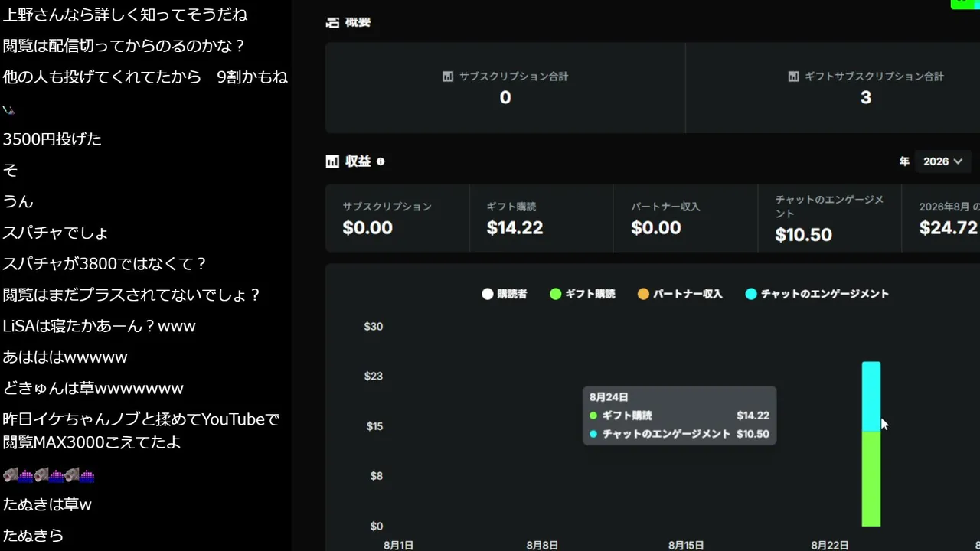Click the emoji row in the chat
This screenshot has width=980, height=551.
pos(48,475)
